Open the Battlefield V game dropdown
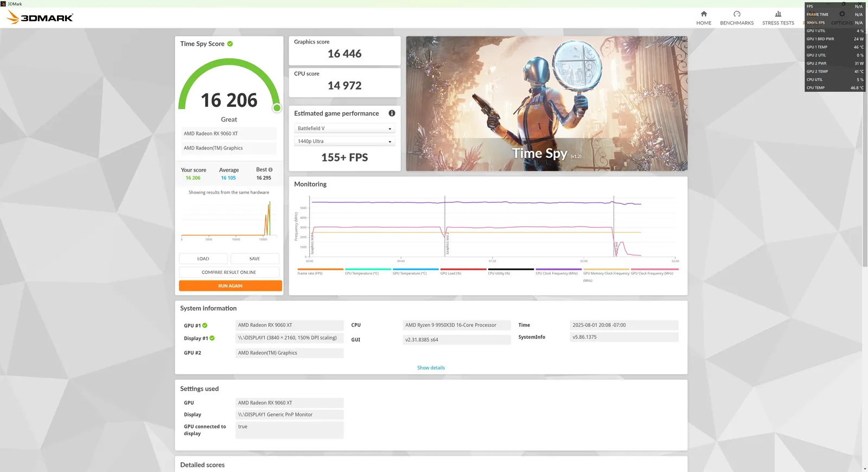The height and width of the screenshot is (472, 868). click(344, 129)
